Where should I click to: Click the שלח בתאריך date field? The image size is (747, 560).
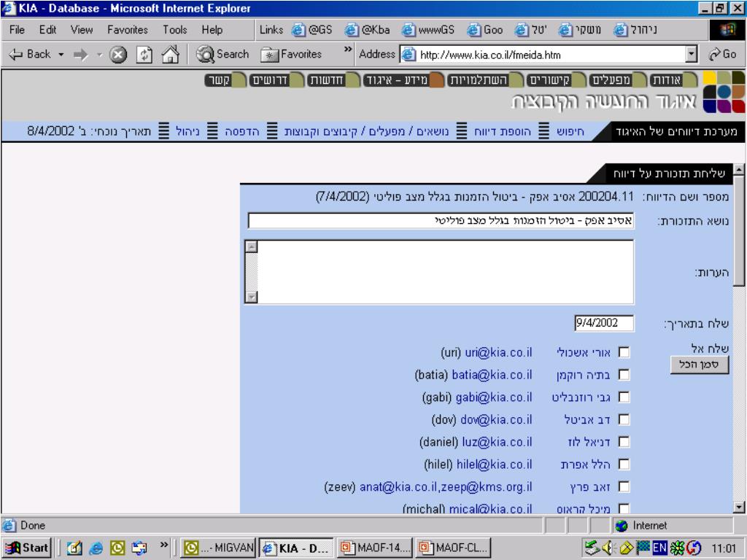(604, 323)
